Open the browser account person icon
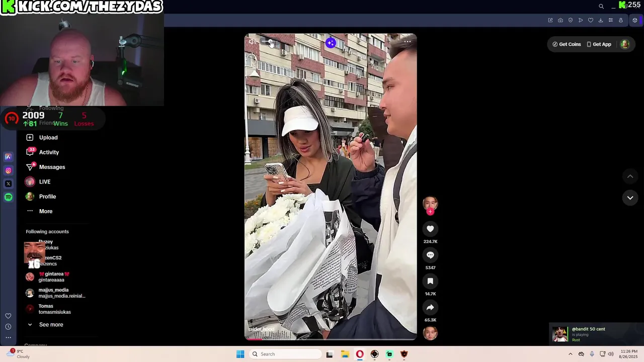 point(621,20)
